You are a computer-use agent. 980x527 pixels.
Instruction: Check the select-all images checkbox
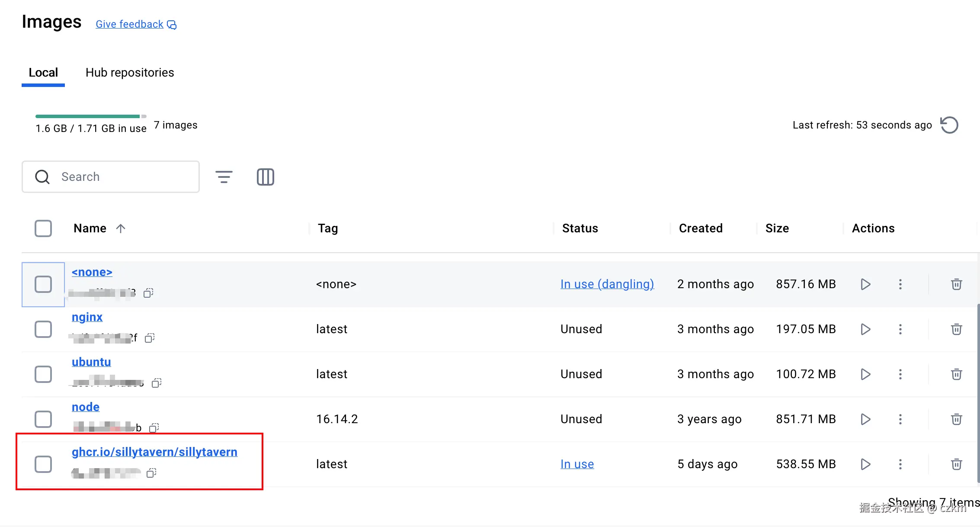coord(43,228)
